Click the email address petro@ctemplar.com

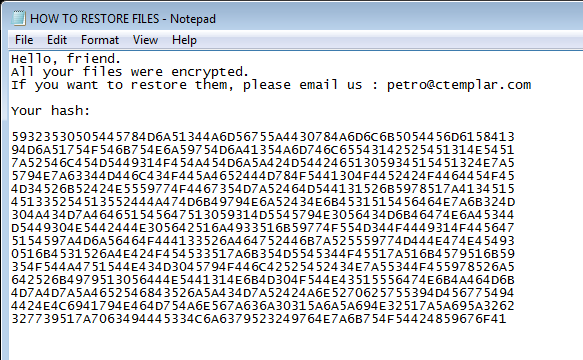[x=459, y=85]
